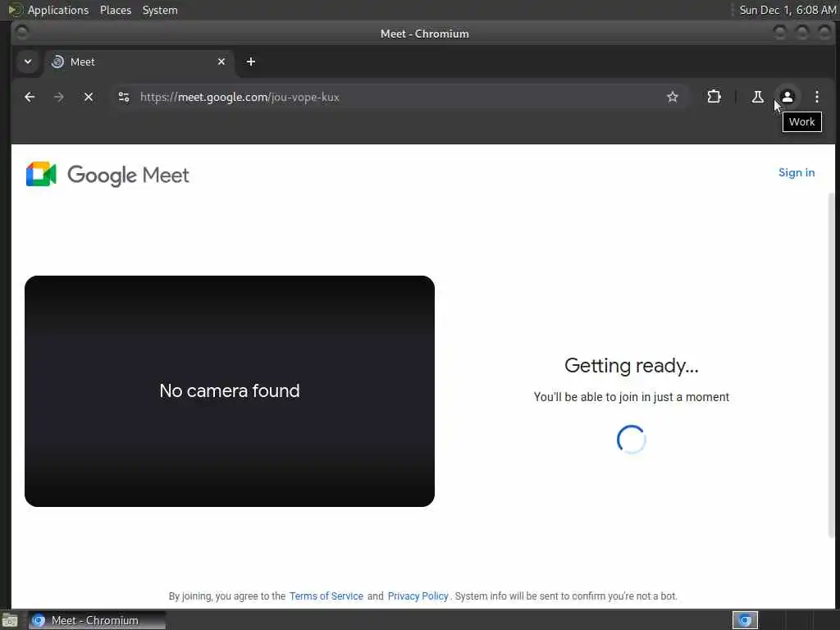This screenshot has width=840, height=630.
Task: Select the Meet browser tab
Action: point(139,62)
